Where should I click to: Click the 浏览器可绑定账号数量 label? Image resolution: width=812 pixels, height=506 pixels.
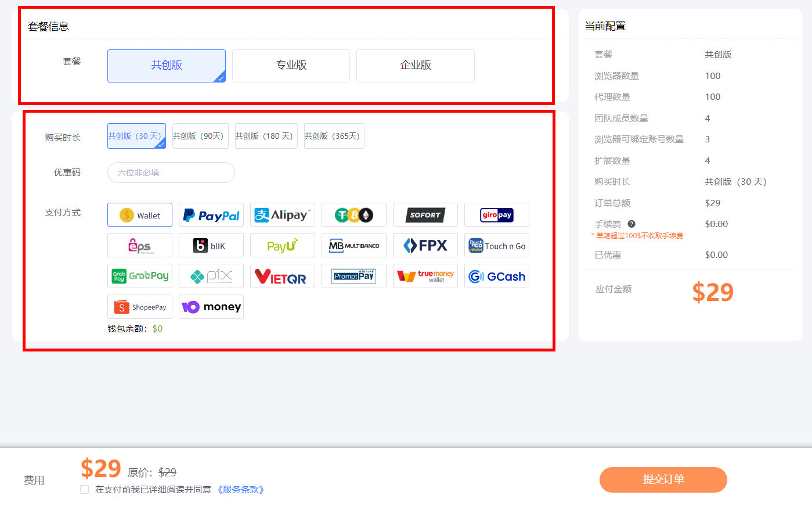(639, 139)
